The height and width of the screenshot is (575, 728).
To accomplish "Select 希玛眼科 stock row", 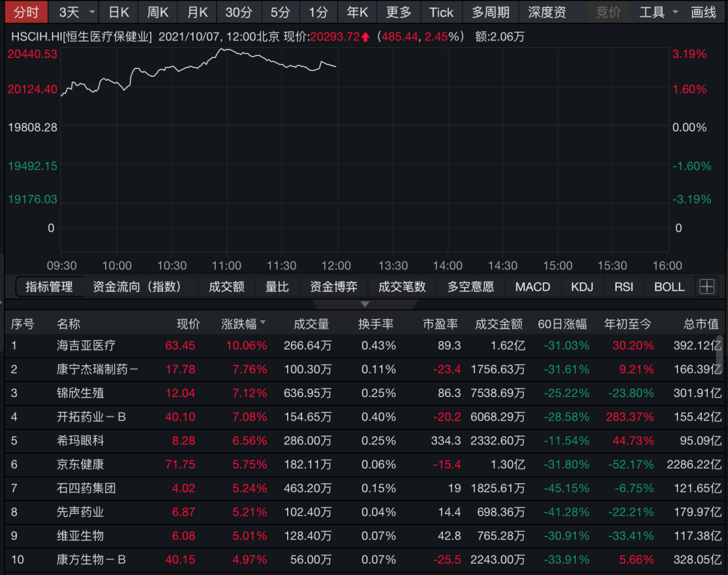I will pos(364,440).
